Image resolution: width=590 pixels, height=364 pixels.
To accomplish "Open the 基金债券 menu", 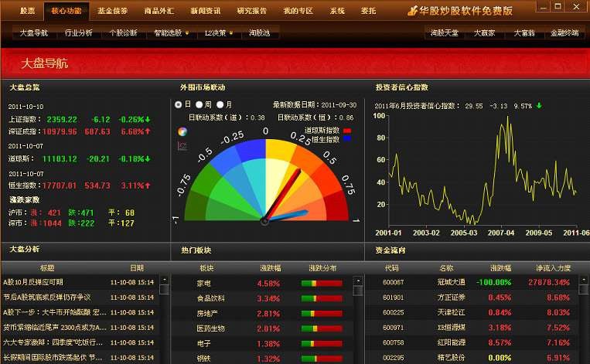I will (112, 11).
